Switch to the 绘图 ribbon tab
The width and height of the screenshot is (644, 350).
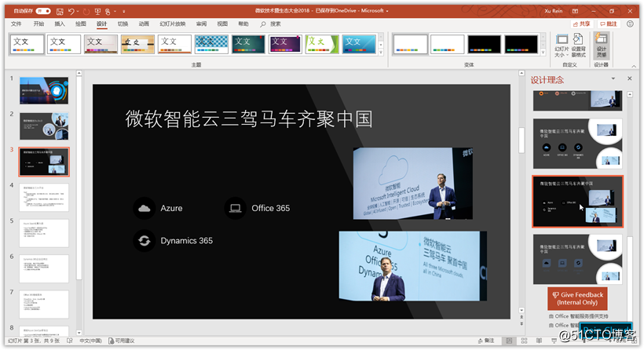click(x=80, y=24)
